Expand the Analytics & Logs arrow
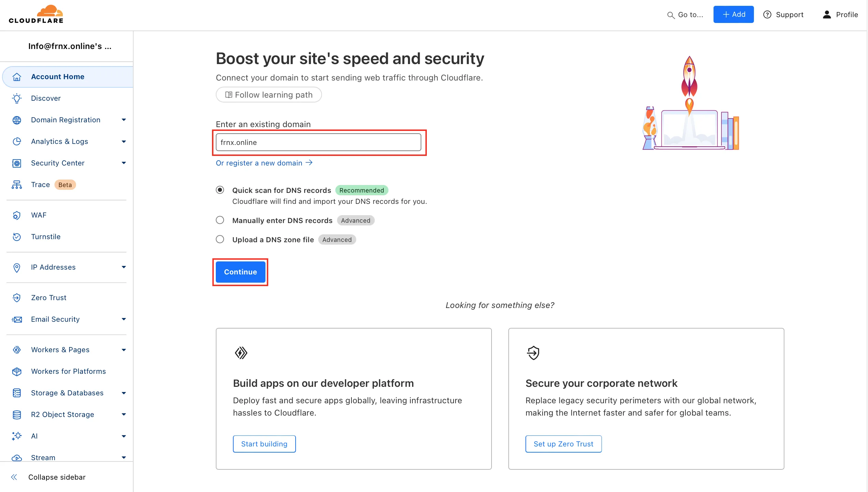The width and height of the screenshot is (868, 492). [x=124, y=142]
